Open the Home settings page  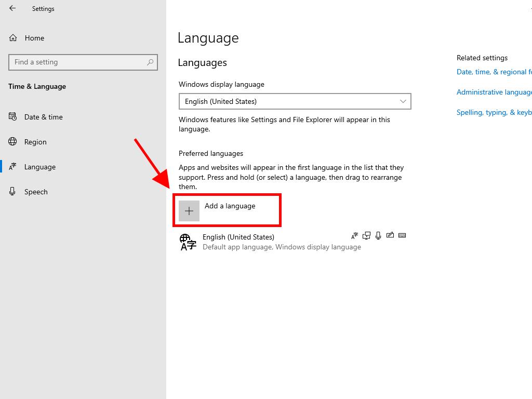tap(35, 38)
